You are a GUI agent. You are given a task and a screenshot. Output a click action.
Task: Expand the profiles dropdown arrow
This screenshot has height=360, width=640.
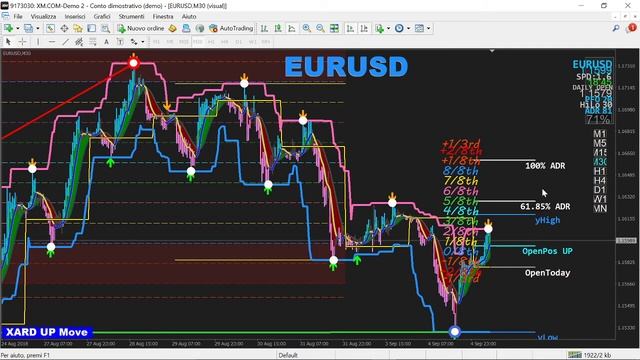(x=38, y=28)
